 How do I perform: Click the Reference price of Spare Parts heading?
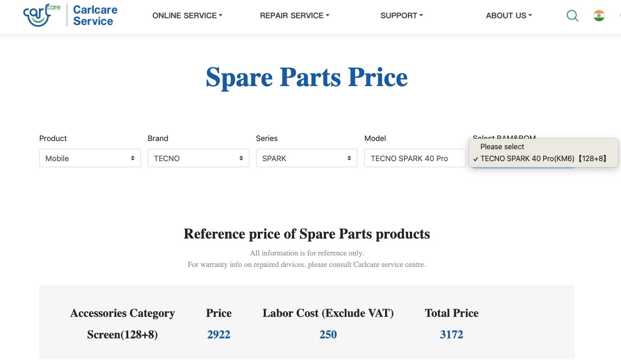[307, 234]
